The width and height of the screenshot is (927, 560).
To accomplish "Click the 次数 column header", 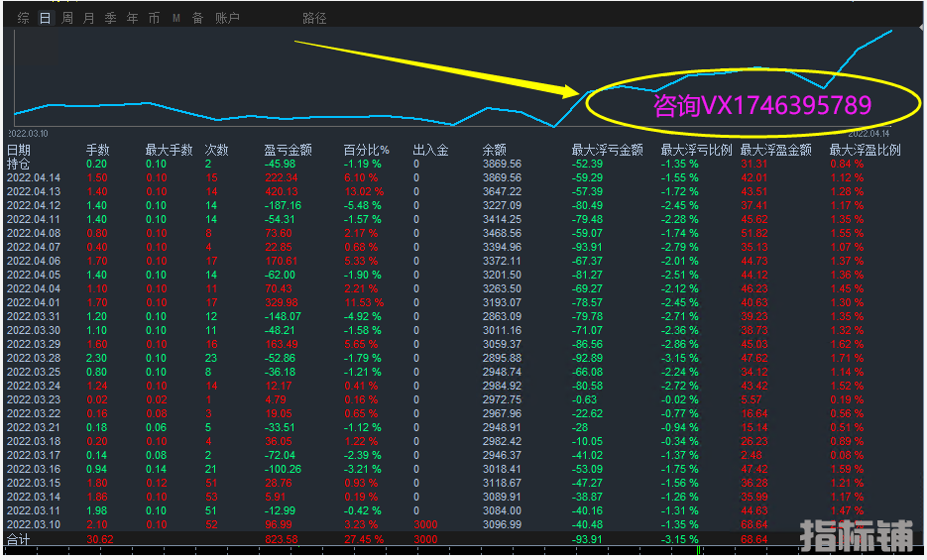I will coord(216,150).
